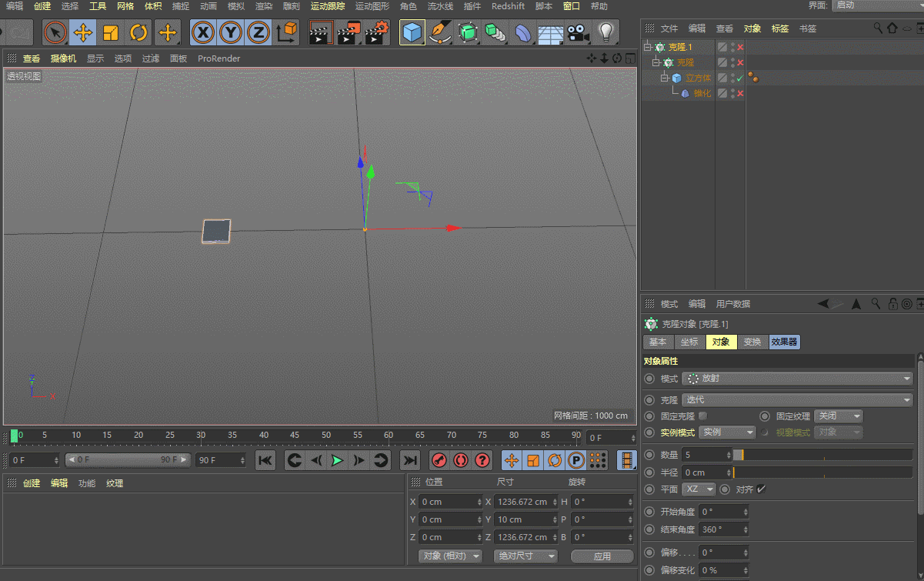Click the 半径 input field

point(704,472)
